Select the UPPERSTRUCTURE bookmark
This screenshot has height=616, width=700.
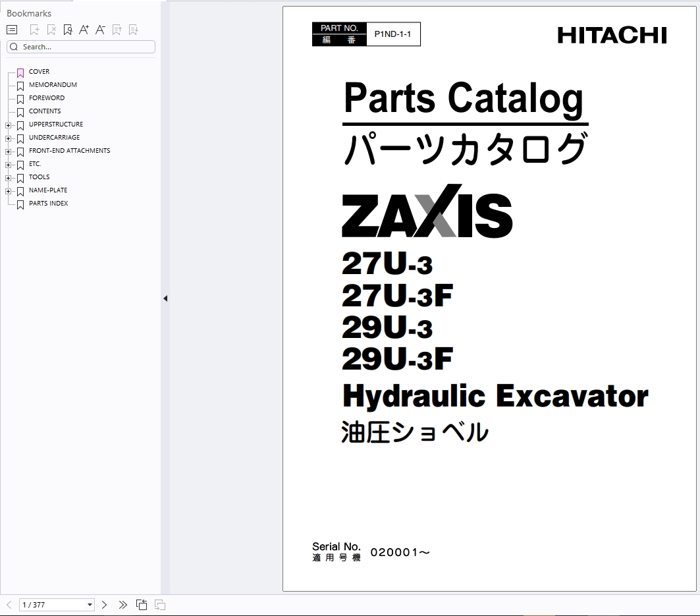(x=56, y=124)
